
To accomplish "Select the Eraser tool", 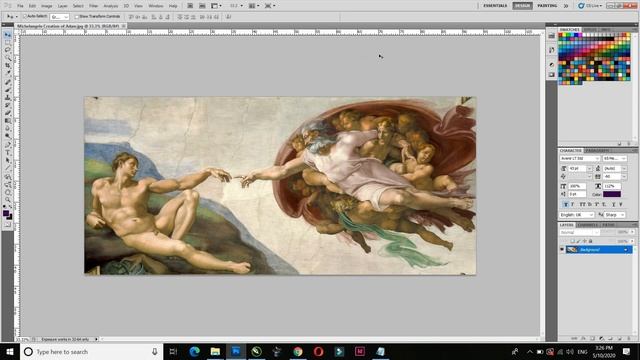I will point(8,113).
